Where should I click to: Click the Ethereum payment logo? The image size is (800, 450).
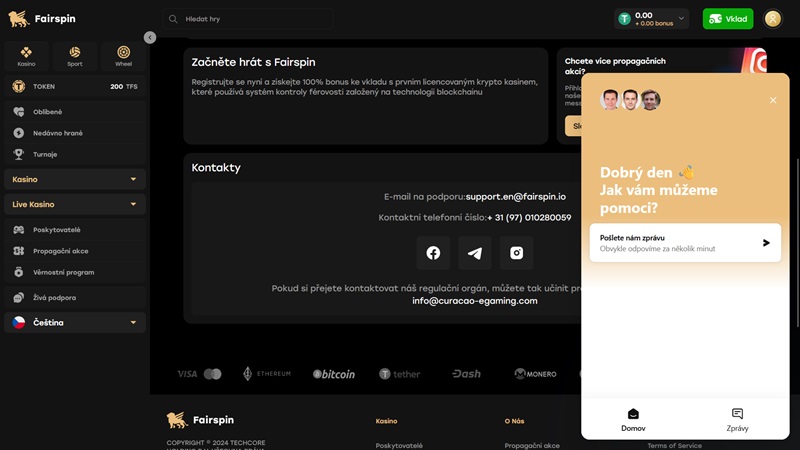pos(267,374)
